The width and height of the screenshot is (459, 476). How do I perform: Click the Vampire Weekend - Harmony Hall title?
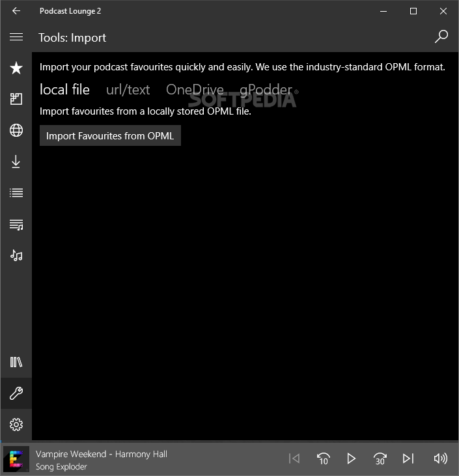(x=102, y=454)
